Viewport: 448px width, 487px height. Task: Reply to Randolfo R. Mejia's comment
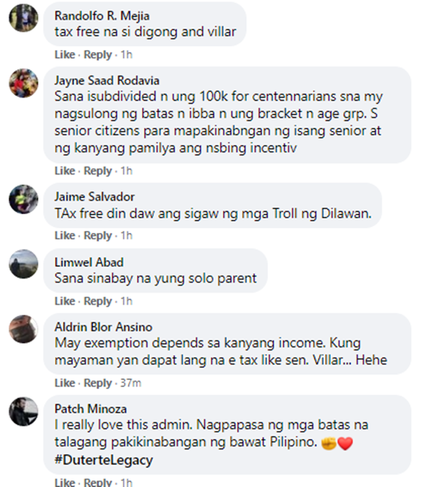point(97,55)
